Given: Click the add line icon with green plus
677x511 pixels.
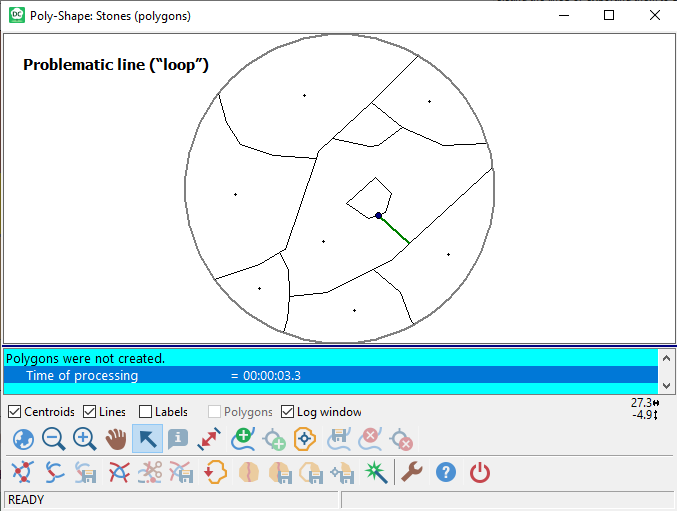Looking at the screenshot, I should coord(241,439).
